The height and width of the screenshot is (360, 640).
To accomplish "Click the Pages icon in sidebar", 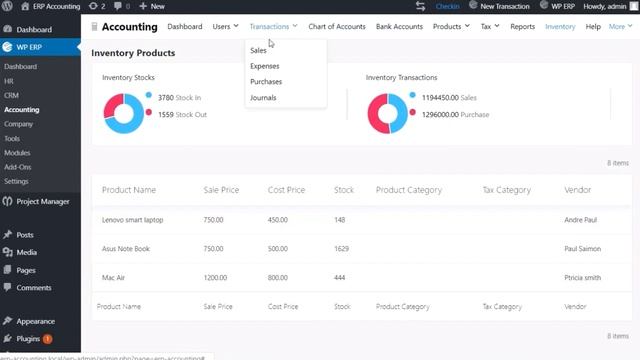I will [7, 270].
